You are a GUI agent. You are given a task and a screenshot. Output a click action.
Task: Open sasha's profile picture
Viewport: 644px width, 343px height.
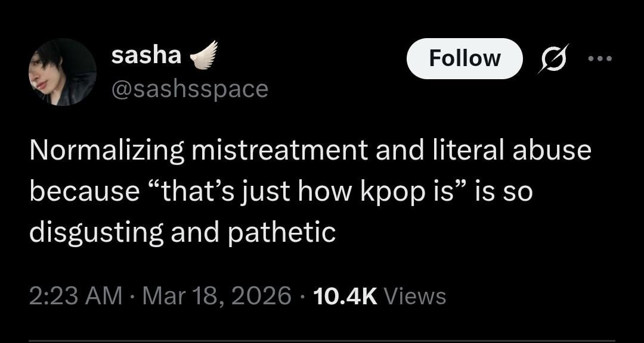point(62,72)
